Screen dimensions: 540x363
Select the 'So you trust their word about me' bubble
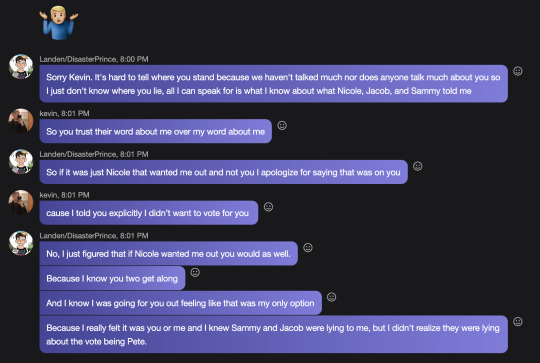point(156,131)
